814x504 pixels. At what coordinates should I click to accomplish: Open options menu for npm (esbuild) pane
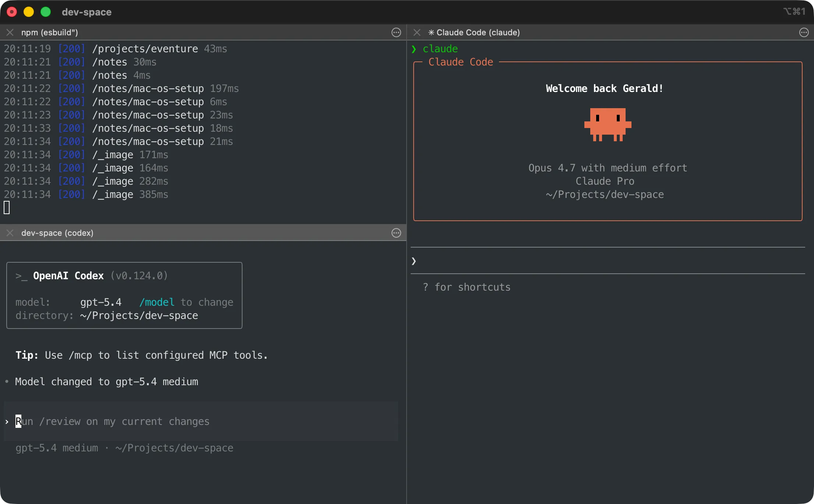coord(396,32)
